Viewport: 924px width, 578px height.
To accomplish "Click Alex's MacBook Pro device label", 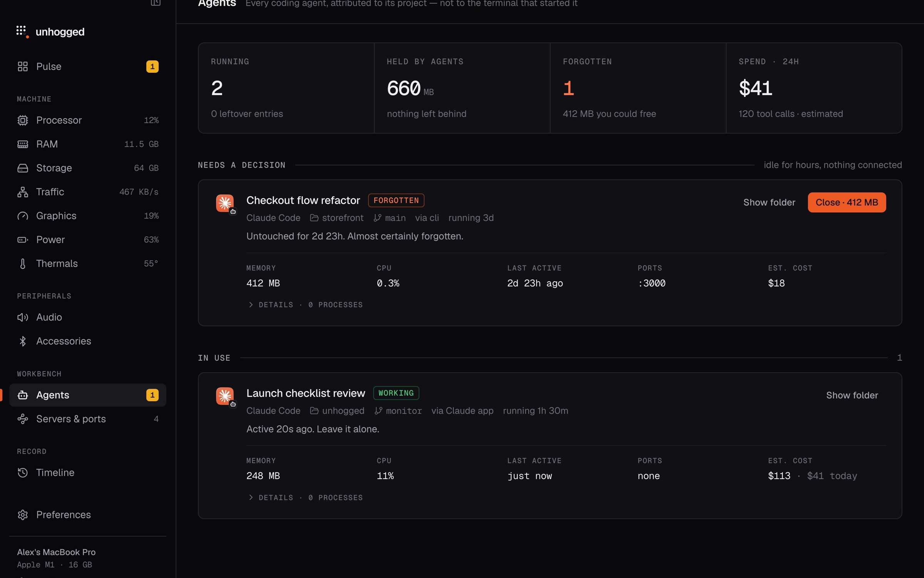I will pyautogui.click(x=56, y=552).
